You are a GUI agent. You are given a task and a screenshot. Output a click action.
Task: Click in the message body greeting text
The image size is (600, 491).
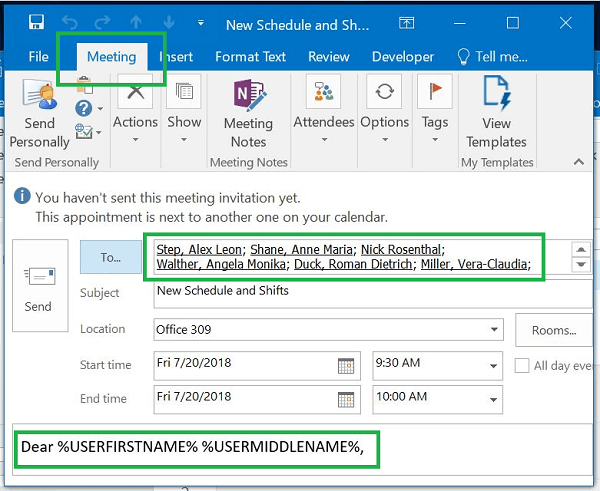point(192,447)
